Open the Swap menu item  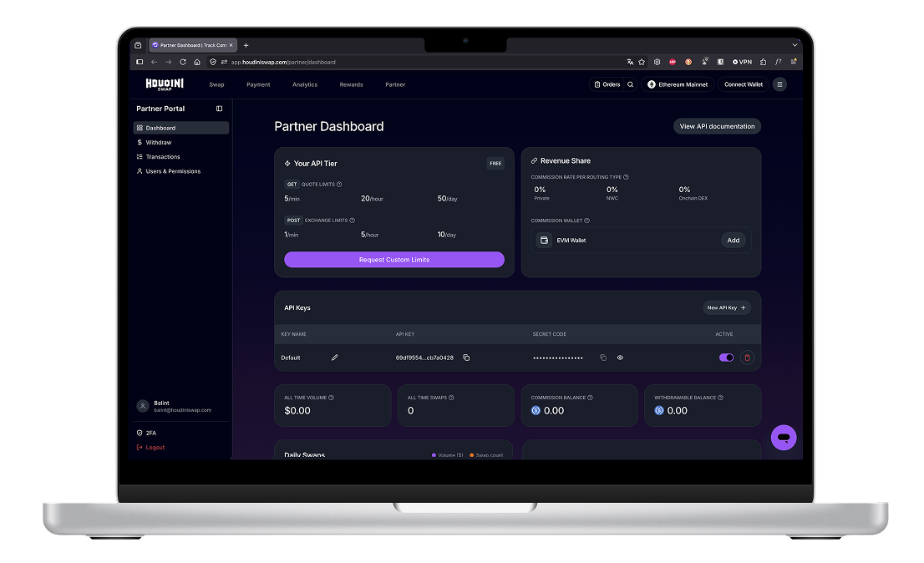217,85
